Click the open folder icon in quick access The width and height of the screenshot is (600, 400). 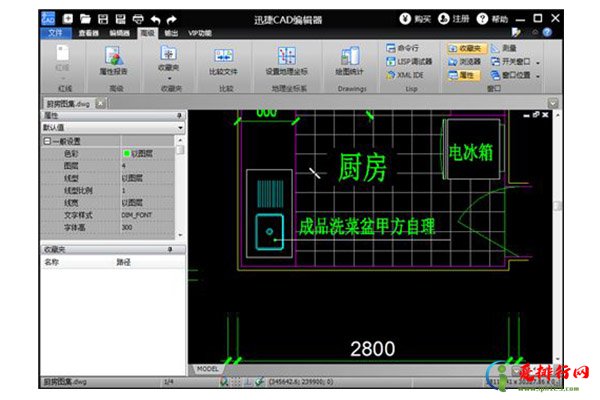click(x=85, y=19)
